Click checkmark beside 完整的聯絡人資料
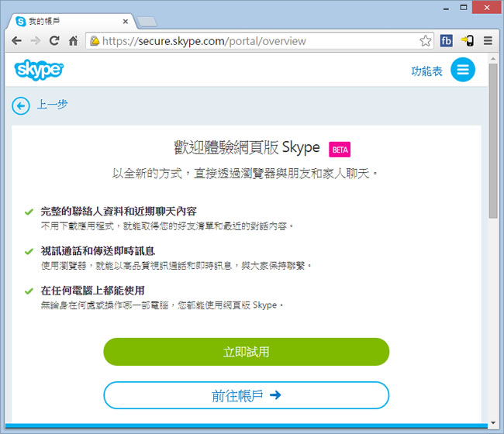This screenshot has height=434, width=504. pos(29,212)
